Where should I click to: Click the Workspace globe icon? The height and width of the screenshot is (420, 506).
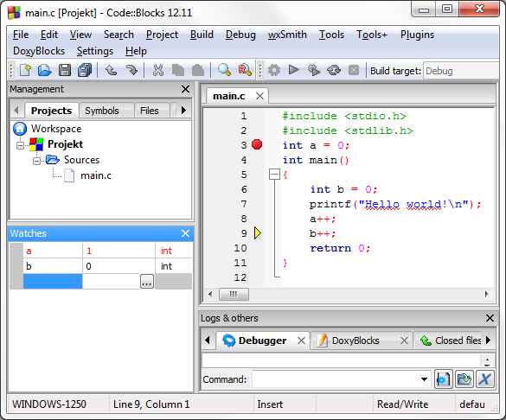tap(20, 129)
